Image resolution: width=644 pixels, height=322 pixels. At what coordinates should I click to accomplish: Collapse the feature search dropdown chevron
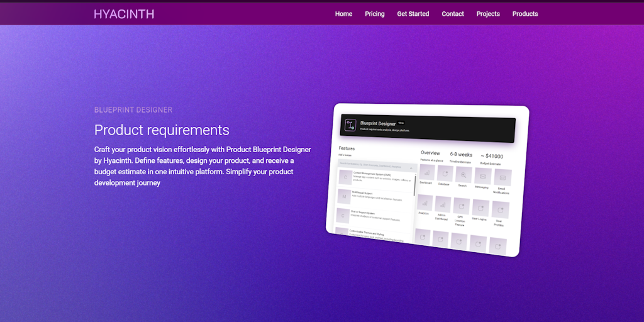tap(411, 168)
